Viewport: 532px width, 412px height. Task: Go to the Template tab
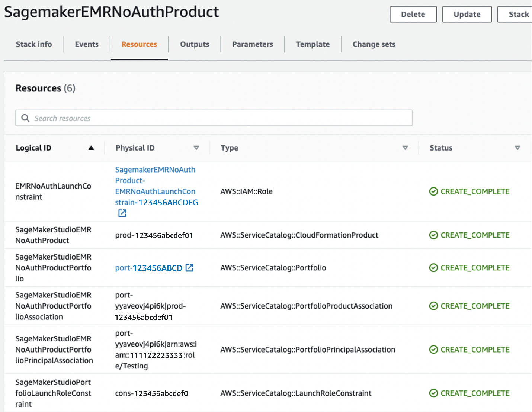click(x=313, y=44)
